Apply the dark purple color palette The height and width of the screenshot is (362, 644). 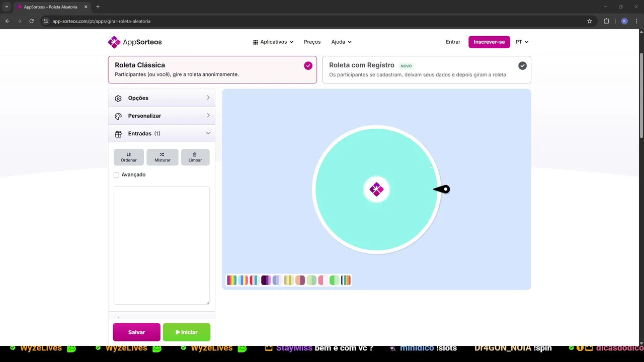coord(266,281)
